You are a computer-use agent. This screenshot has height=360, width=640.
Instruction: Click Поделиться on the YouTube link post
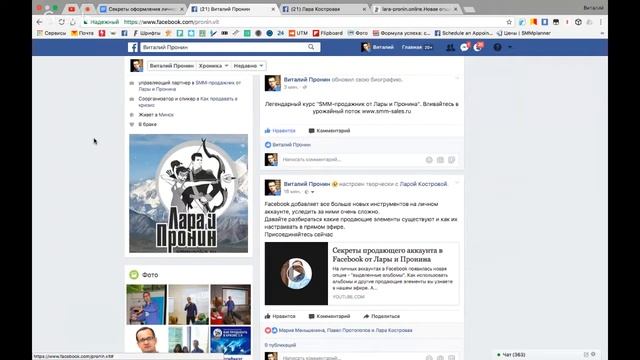[382, 316]
